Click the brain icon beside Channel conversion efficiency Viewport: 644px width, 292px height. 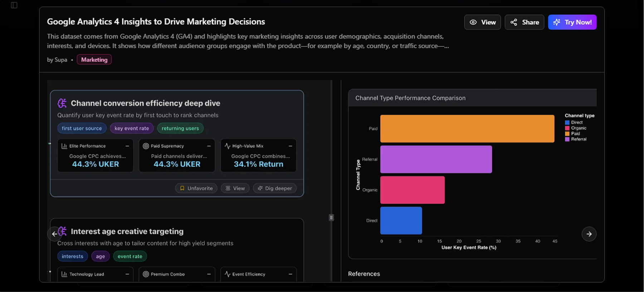[x=62, y=103]
